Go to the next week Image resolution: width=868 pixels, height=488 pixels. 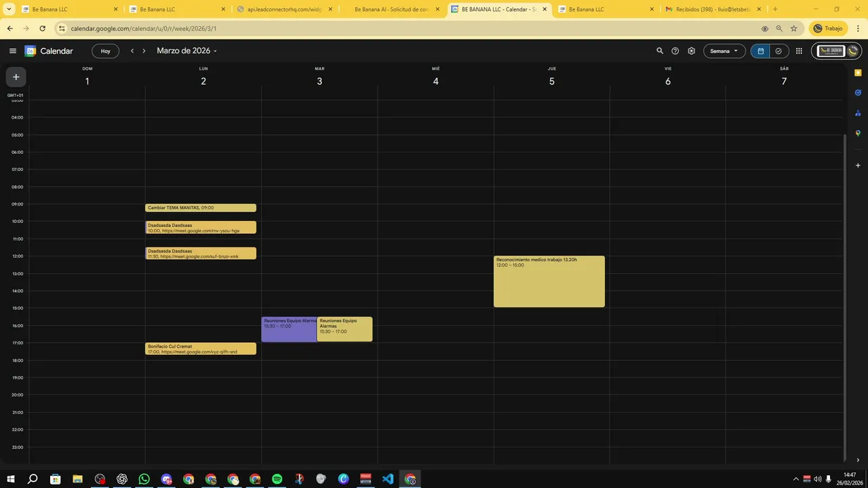pyautogui.click(x=144, y=51)
